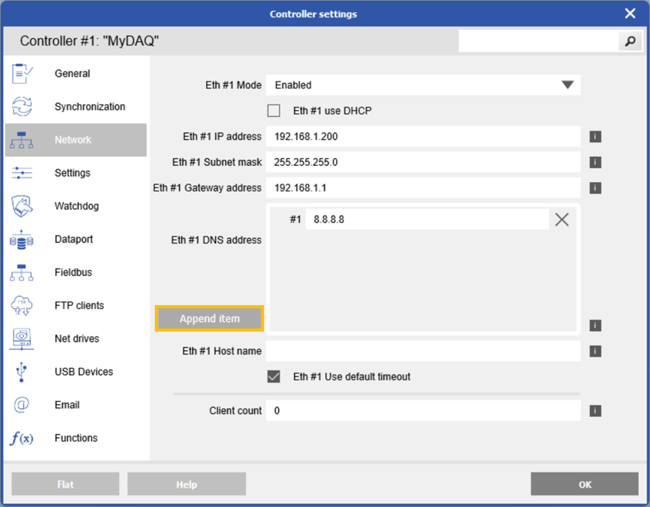This screenshot has width=650, height=507.
Task: Focus the Eth #1 Host name field
Action: [422, 351]
